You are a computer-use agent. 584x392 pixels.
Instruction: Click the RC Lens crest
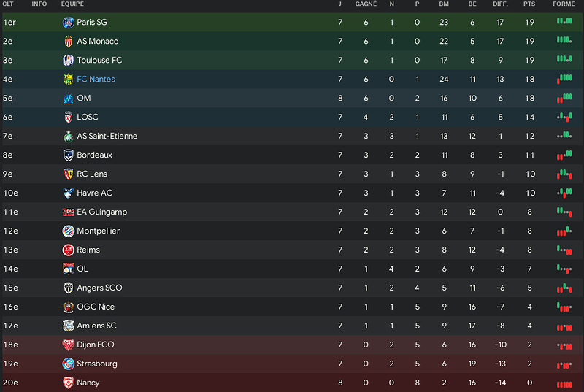tap(68, 174)
